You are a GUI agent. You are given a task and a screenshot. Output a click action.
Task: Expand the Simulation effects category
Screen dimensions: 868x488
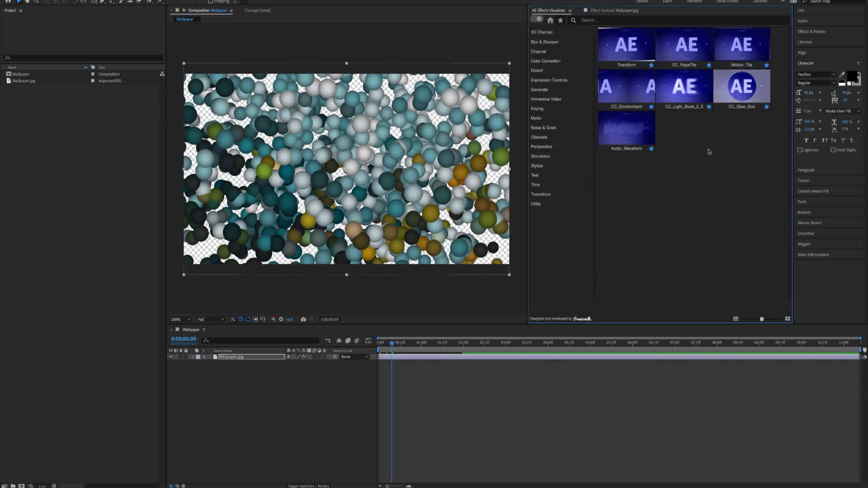point(540,156)
